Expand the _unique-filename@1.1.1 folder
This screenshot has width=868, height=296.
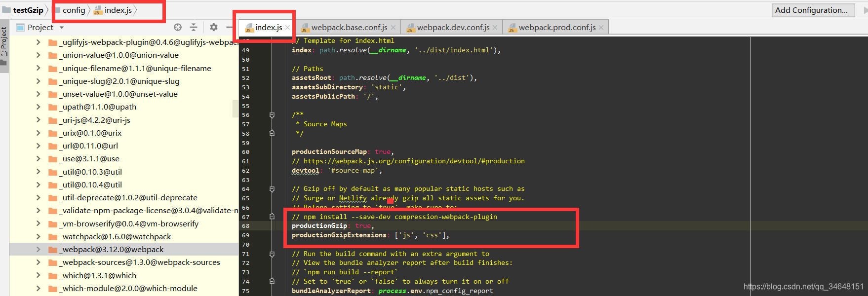(39, 68)
